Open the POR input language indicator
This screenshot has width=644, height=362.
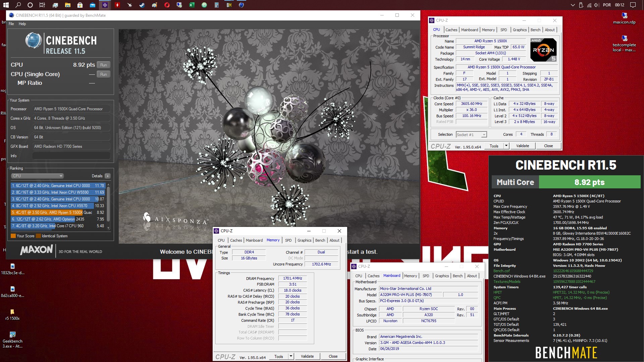tap(607, 5)
